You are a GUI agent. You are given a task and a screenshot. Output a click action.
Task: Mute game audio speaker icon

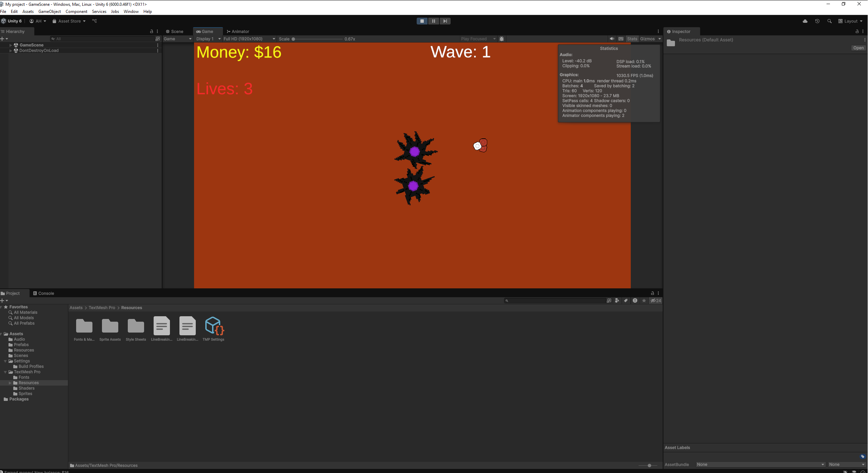(612, 39)
